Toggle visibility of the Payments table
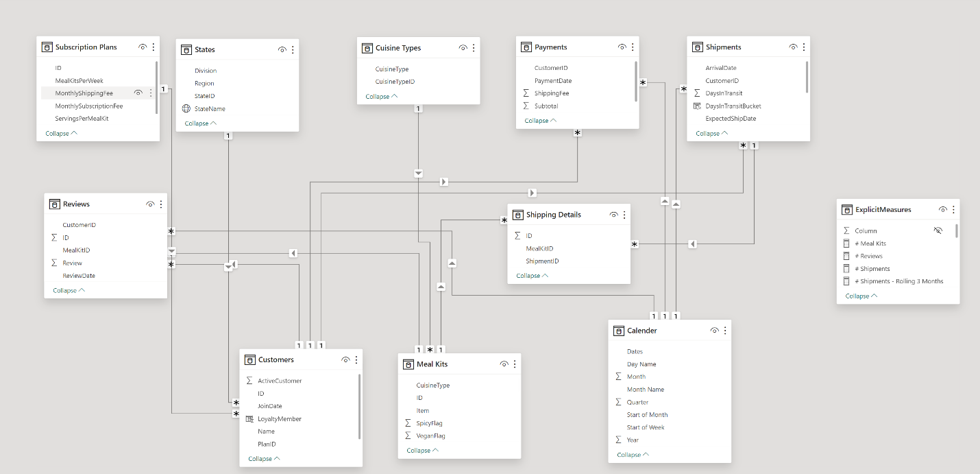The height and width of the screenshot is (474, 980). [622, 47]
